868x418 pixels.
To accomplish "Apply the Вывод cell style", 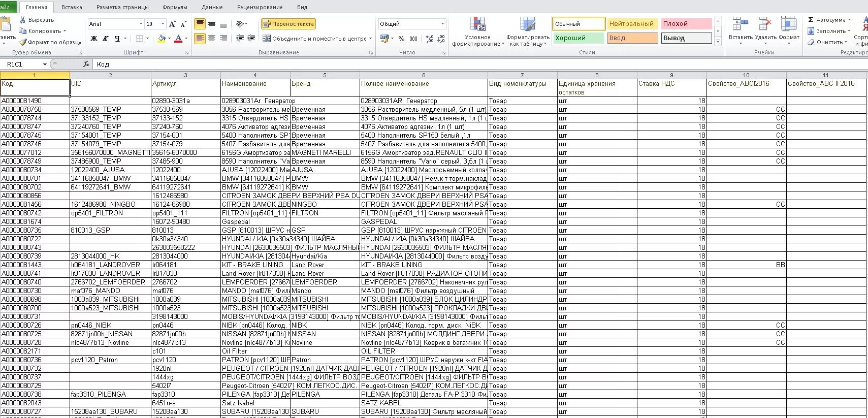I will [686, 38].
